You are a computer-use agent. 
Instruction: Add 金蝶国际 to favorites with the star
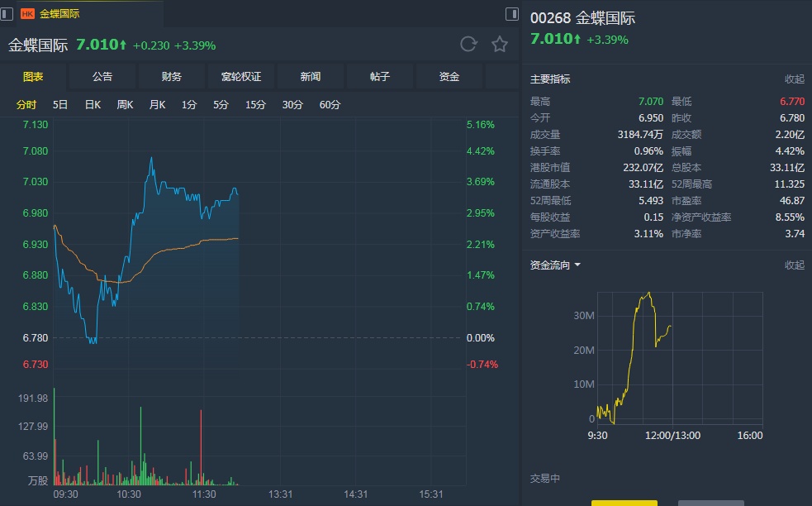(499, 44)
